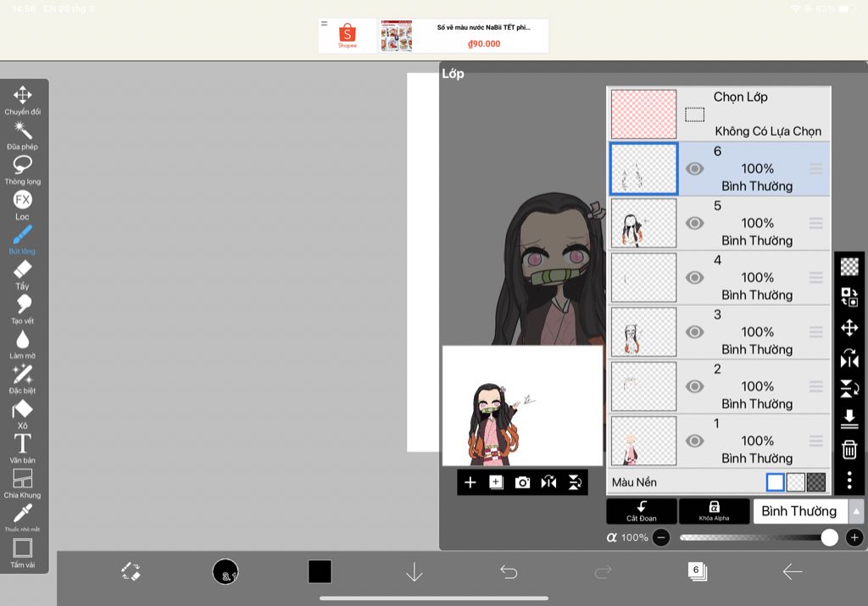Toggle visibility of layer 4
The width and height of the screenshot is (868, 606).
[x=695, y=277]
